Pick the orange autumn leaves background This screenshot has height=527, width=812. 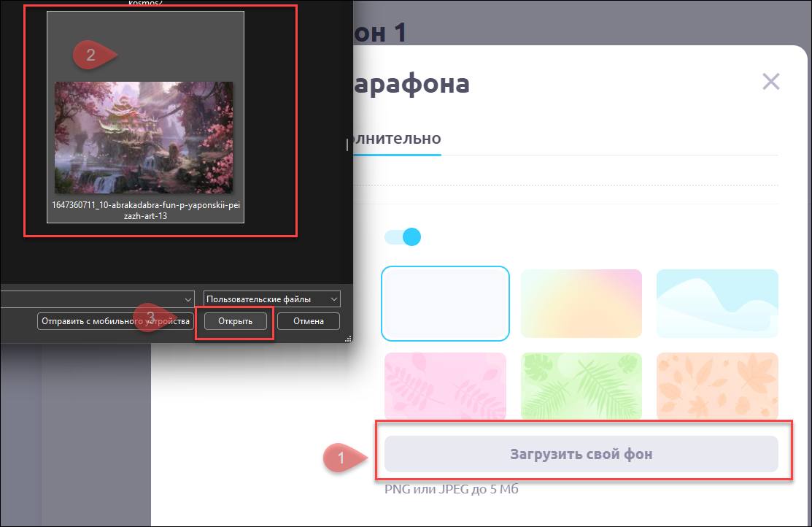[x=717, y=386]
